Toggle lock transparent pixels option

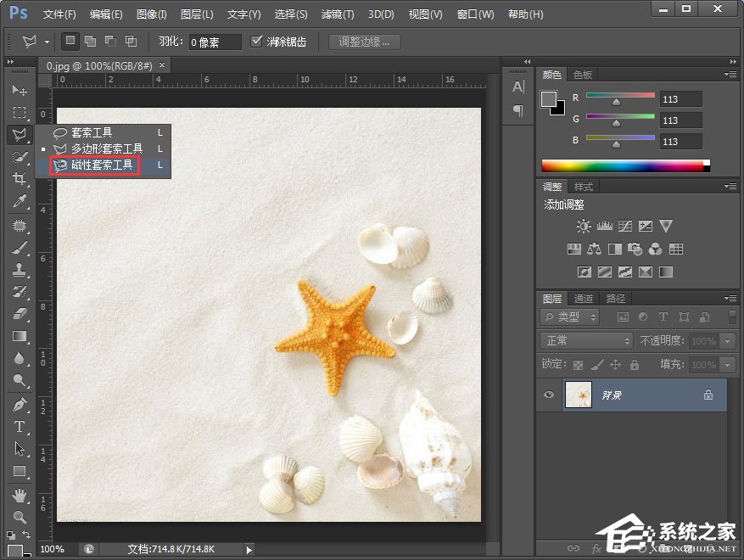pos(578,365)
